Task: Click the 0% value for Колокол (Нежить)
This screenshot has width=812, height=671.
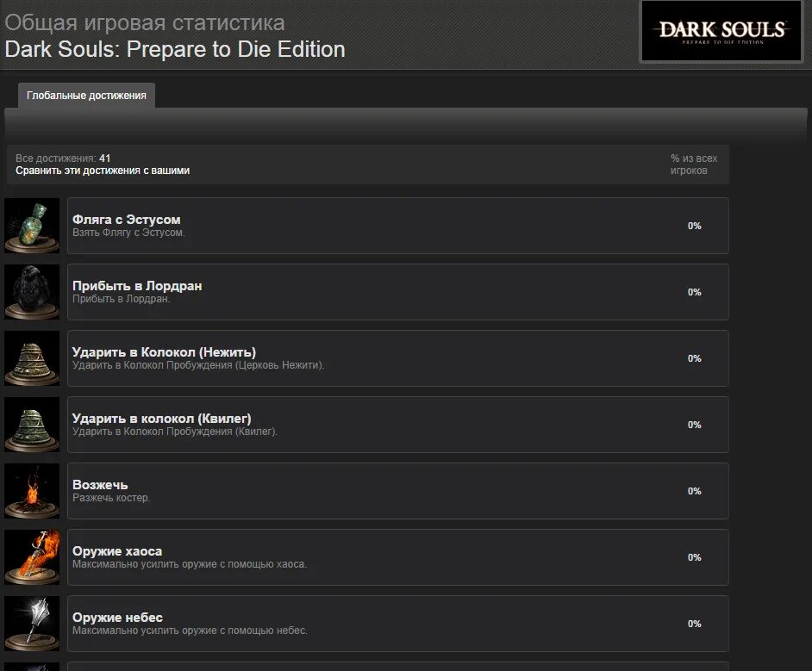Action: [x=695, y=358]
